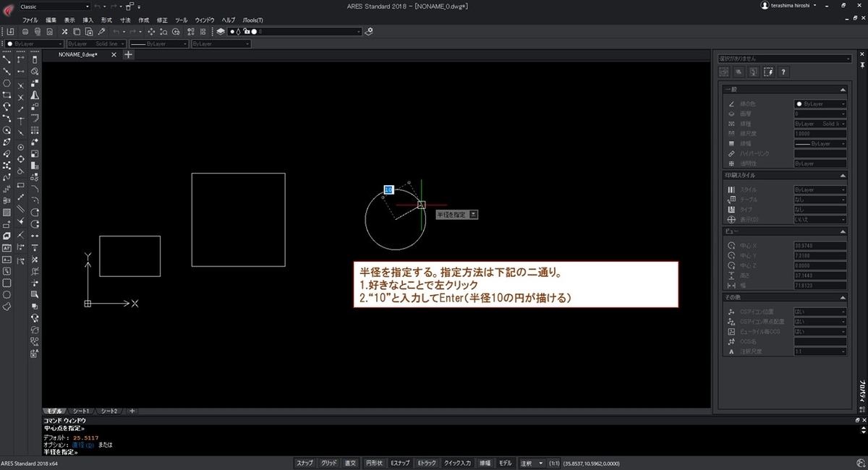Click the Paste clipboard icon

click(x=89, y=32)
